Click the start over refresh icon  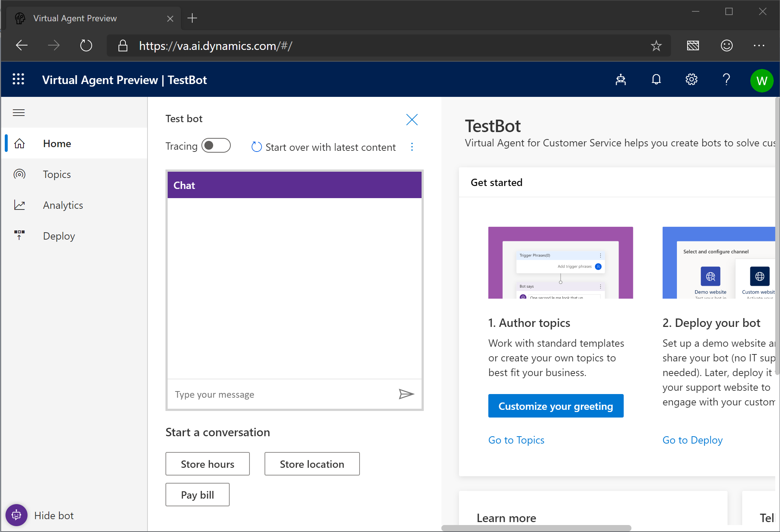tap(256, 147)
